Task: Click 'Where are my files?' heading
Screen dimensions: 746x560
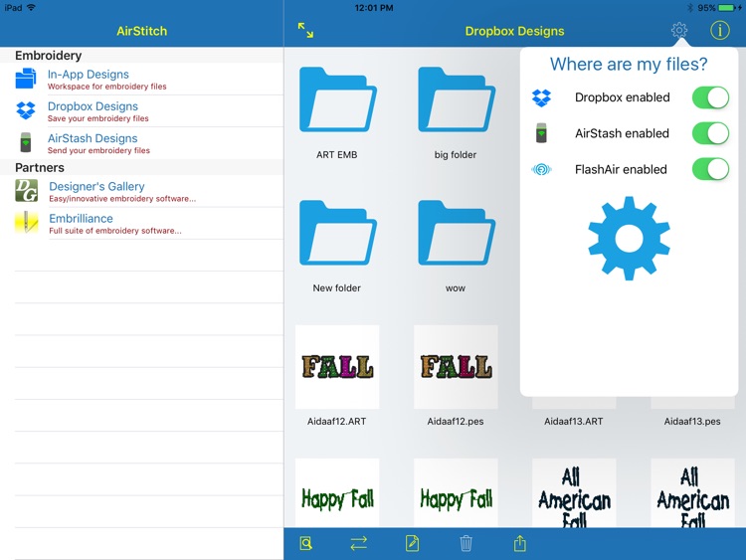Action: pyautogui.click(x=629, y=64)
